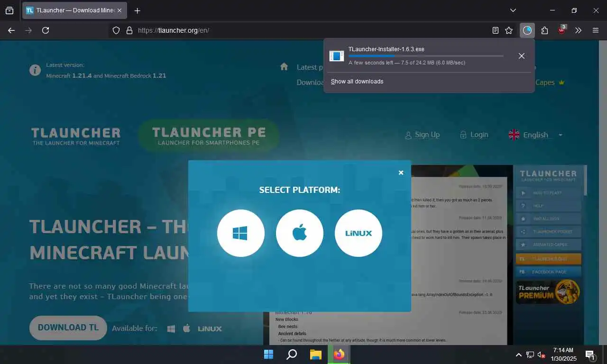607x364 pixels.
Task: Click the clock showing 7:14 AM
Action: (x=563, y=355)
